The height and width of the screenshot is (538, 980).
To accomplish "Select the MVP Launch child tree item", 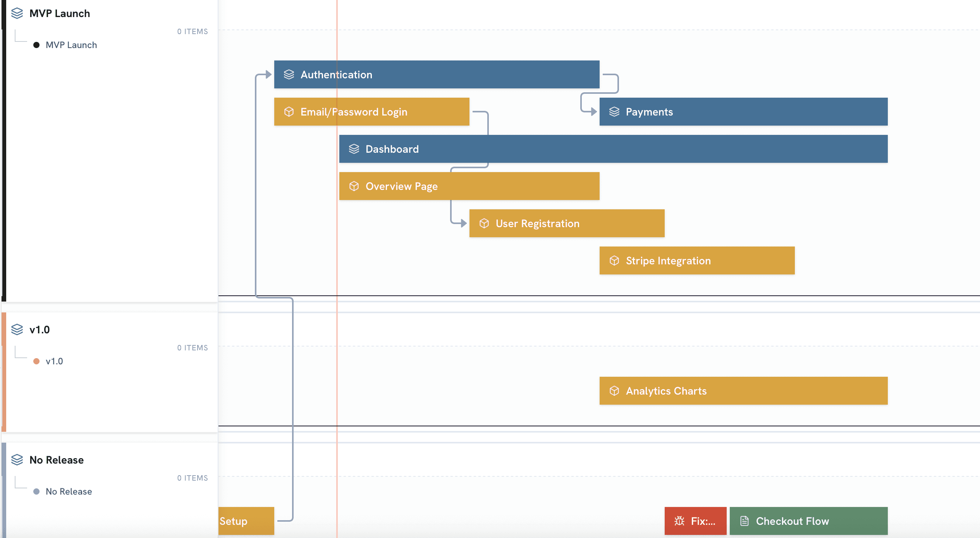I will click(x=71, y=45).
